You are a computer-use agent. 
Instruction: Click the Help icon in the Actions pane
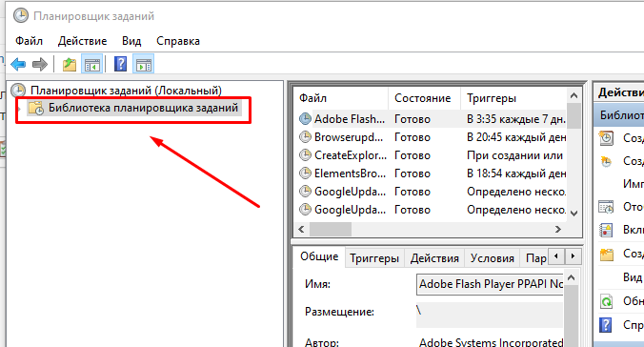tap(606, 325)
